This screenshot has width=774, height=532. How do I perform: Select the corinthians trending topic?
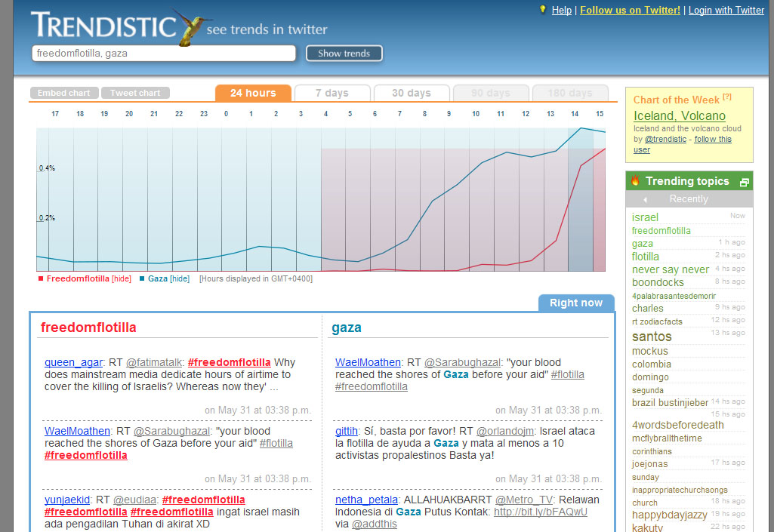(652, 451)
